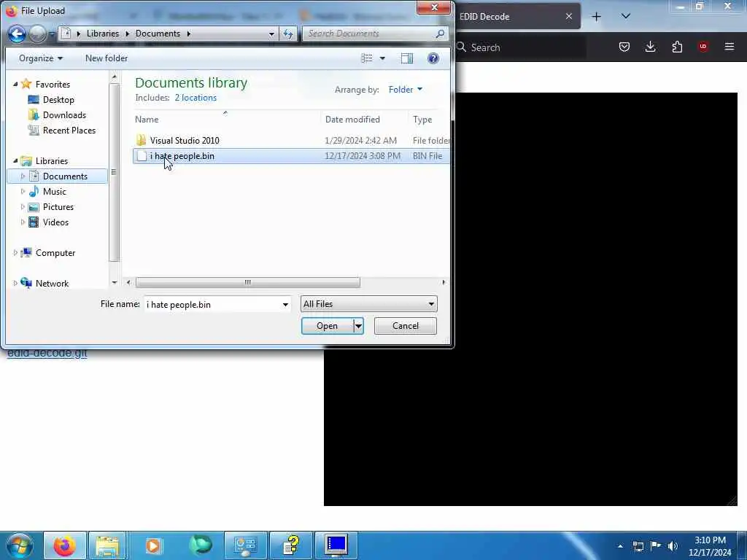The width and height of the screenshot is (747, 560).
Task: Open the '2 locations' link
Action: click(196, 98)
